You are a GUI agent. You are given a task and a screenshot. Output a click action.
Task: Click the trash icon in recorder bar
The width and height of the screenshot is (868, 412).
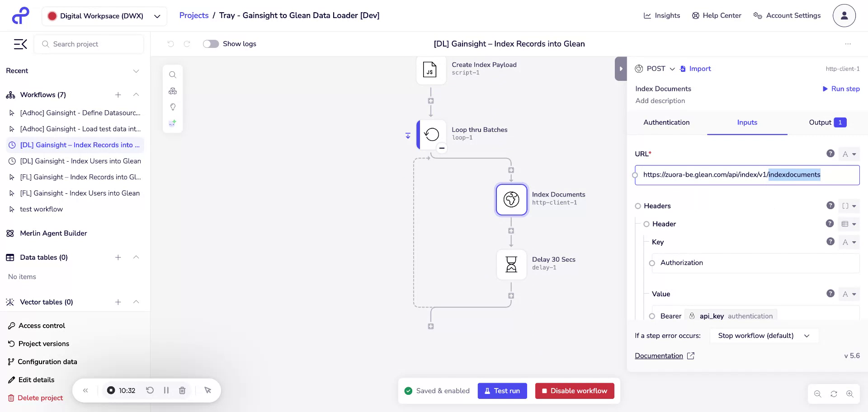pyautogui.click(x=182, y=390)
